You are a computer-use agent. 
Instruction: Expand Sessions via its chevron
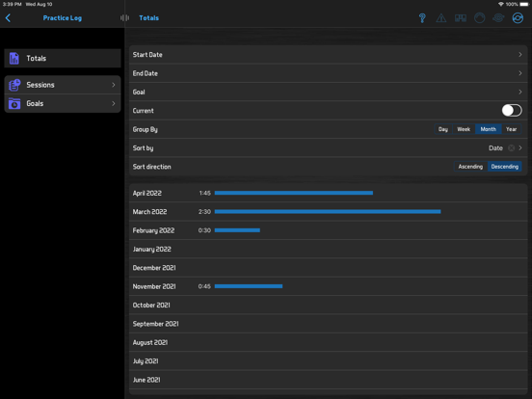click(114, 85)
